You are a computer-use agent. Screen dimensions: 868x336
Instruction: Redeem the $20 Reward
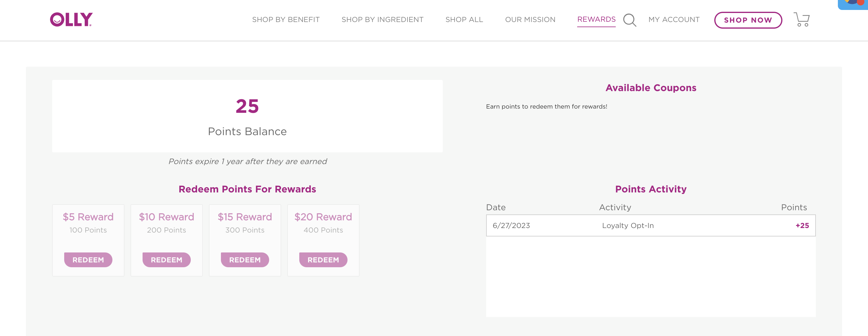(323, 260)
